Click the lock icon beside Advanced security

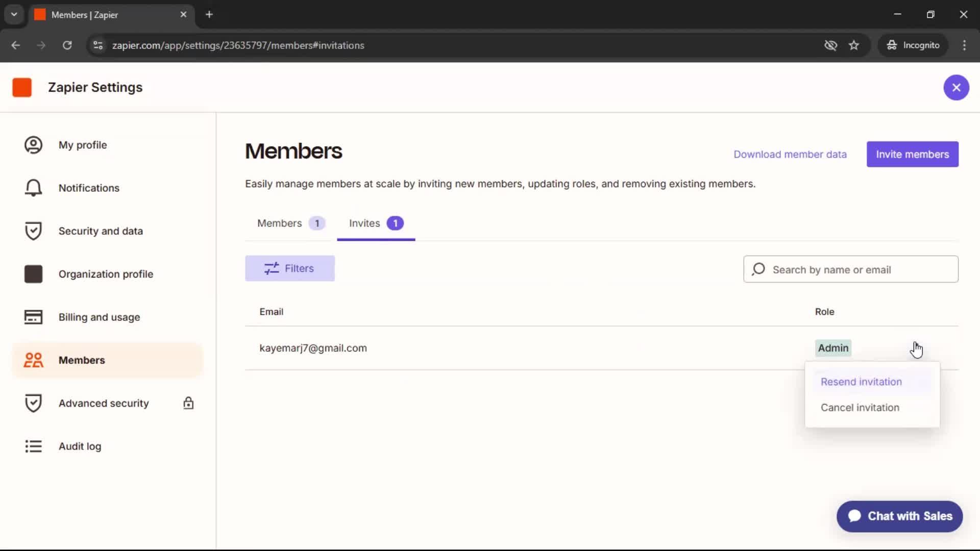188,403
